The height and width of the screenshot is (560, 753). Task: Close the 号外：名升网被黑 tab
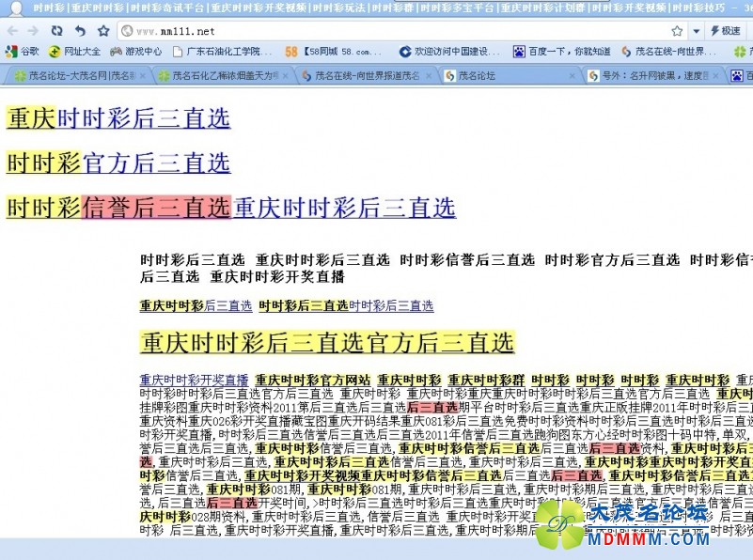click(x=715, y=76)
